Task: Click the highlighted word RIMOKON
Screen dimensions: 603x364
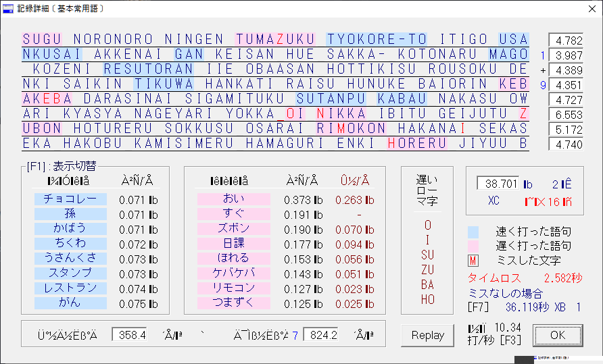Action: pyautogui.click(x=351, y=128)
